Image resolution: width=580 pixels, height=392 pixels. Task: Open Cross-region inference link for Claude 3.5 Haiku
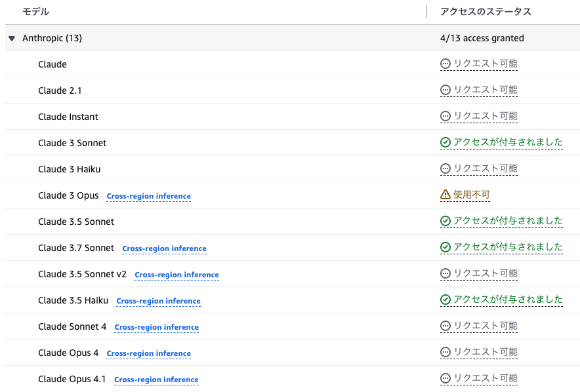158,301
